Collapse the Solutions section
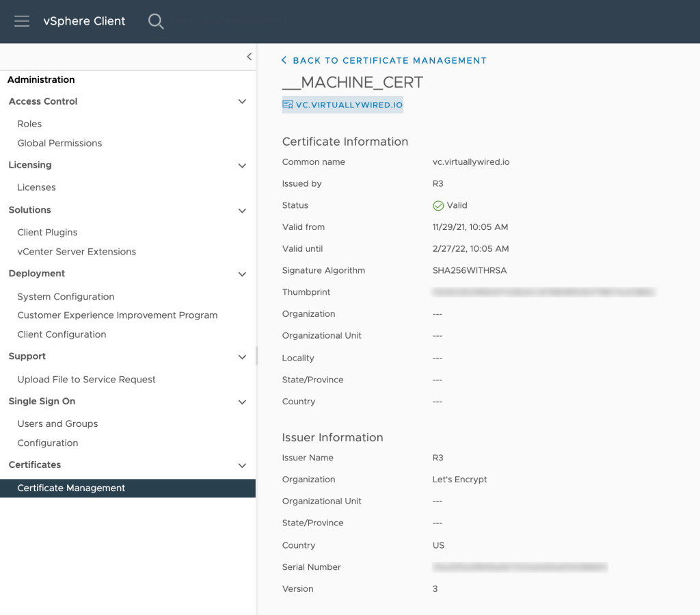 242,211
